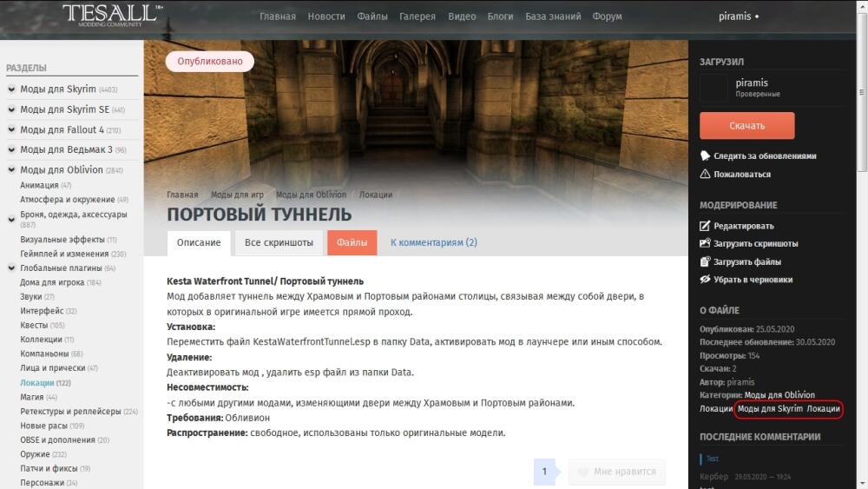Click breadcrumb Локации
The height and width of the screenshot is (489, 868).
pyautogui.click(x=375, y=195)
